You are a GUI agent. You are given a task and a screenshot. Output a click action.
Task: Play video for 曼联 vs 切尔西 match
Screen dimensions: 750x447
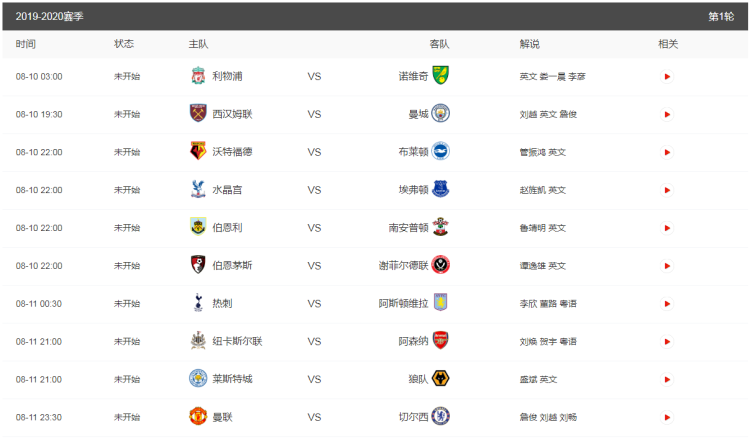point(667,417)
